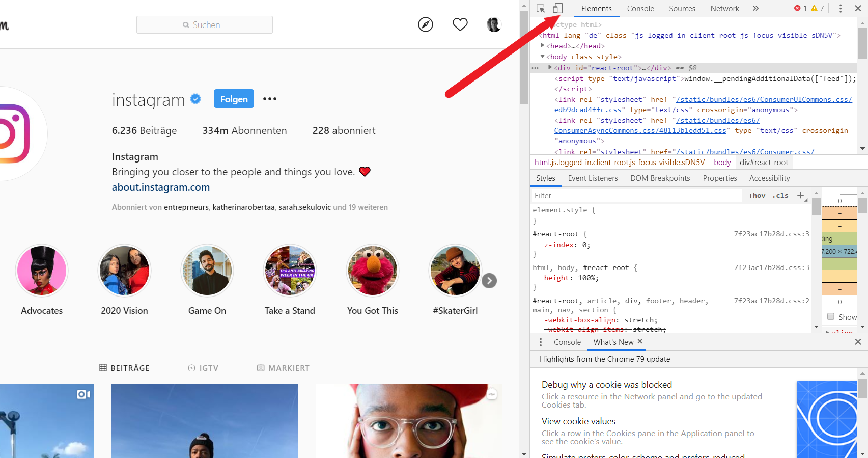The width and height of the screenshot is (868, 458).
Task: Open the DevTools customize menu
Action: click(841, 8)
